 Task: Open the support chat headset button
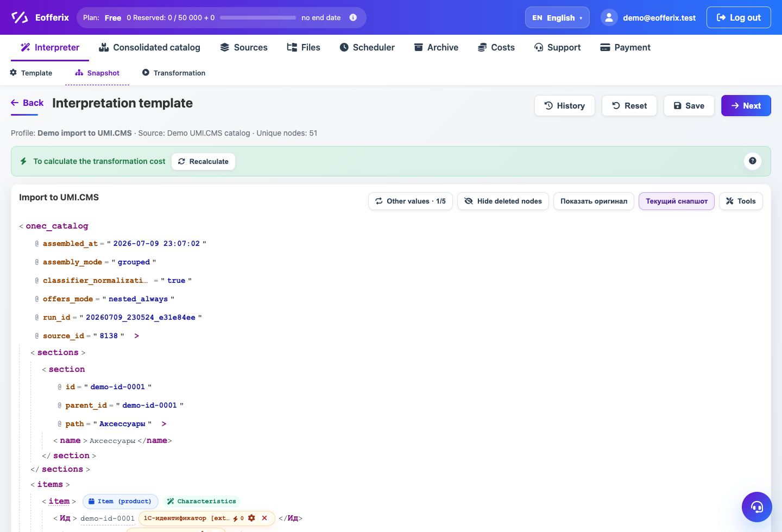757,507
